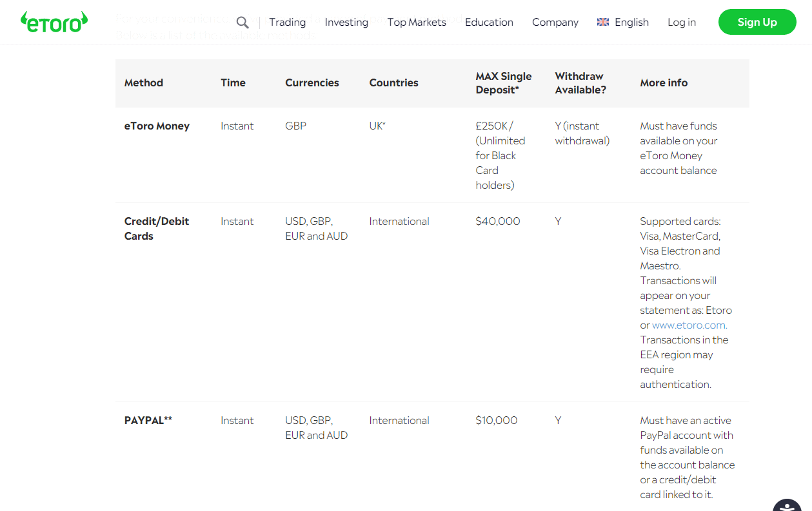Open the English language selector
Screen dimensions: 812x511
pos(631,22)
